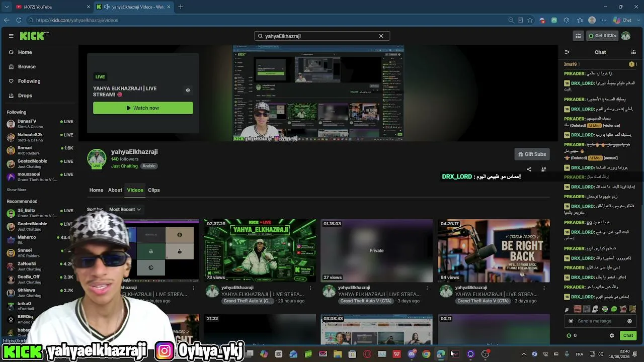The image size is (644, 362).
Task: Open the KICKs balance icon in chat
Action: tap(569, 335)
